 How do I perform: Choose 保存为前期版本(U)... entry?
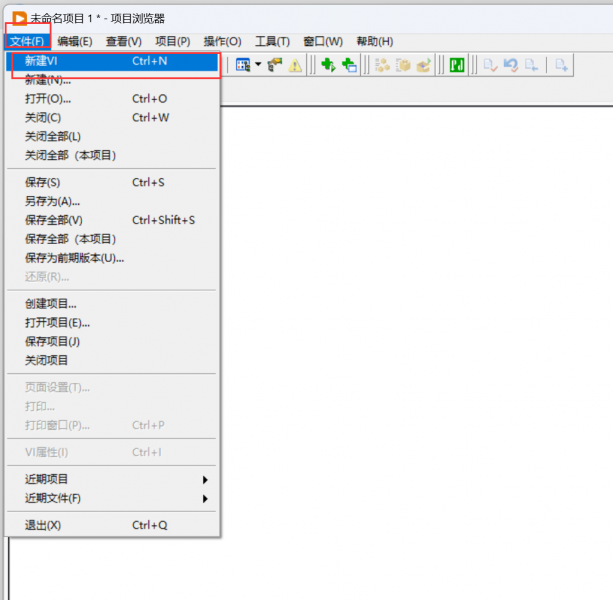pos(112,258)
